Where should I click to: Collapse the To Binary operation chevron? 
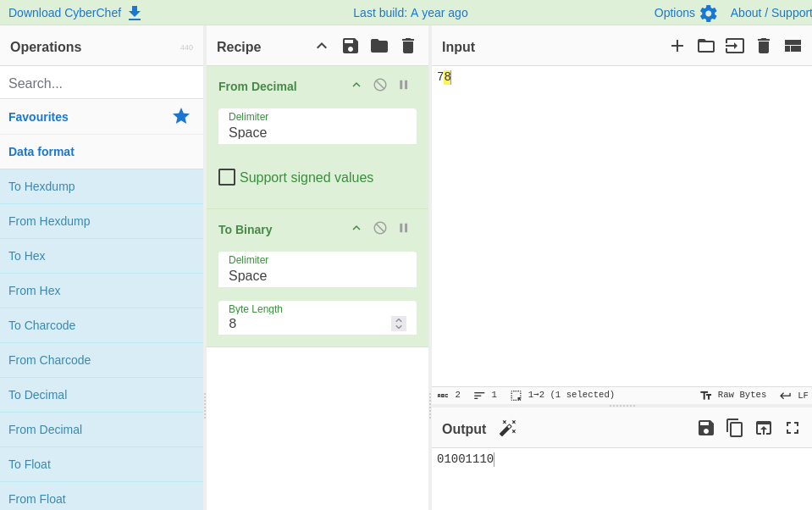(356, 228)
